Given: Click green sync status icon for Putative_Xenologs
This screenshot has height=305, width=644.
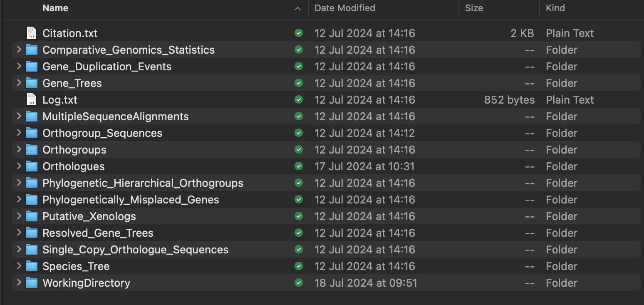Looking at the screenshot, I should click(x=299, y=216).
